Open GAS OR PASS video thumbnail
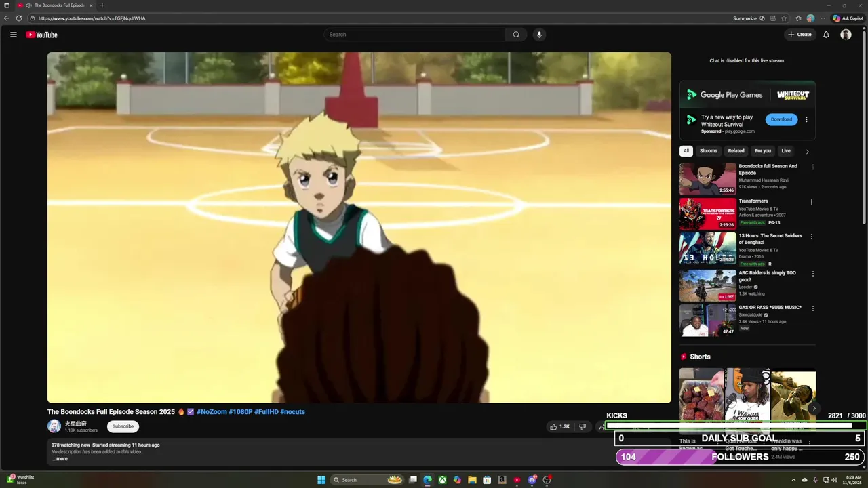The width and height of the screenshot is (868, 488). pyautogui.click(x=707, y=321)
